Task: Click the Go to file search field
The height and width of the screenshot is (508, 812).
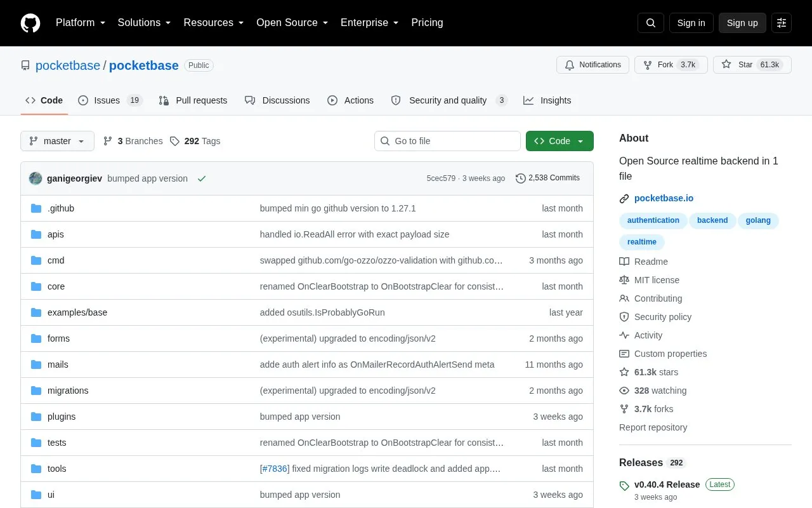Action: click(447, 141)
